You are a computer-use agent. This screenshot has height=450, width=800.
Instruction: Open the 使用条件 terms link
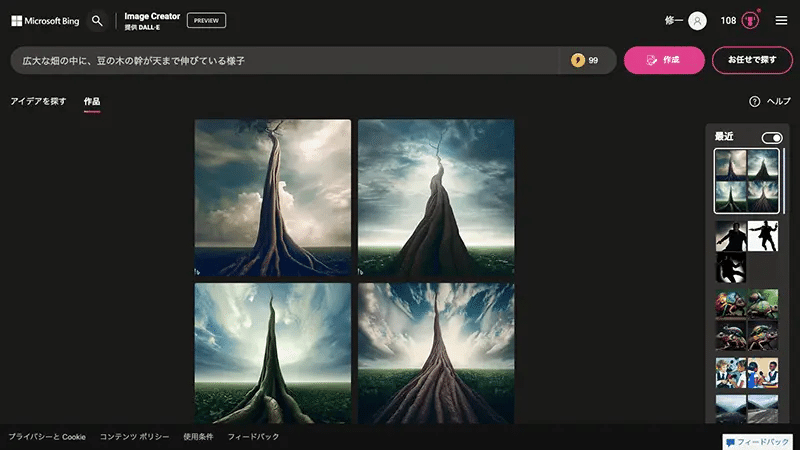[x=198, y=437]
